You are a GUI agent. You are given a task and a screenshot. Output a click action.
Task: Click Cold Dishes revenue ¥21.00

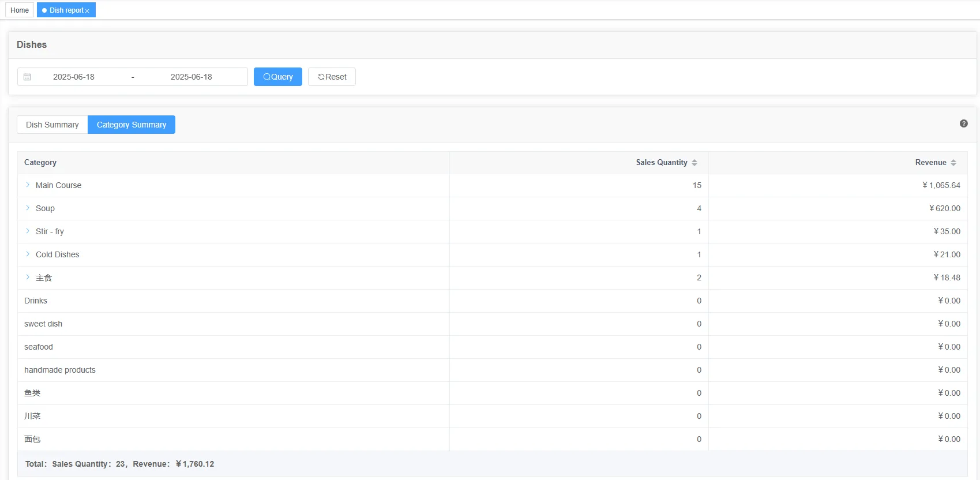pos(947,254)
